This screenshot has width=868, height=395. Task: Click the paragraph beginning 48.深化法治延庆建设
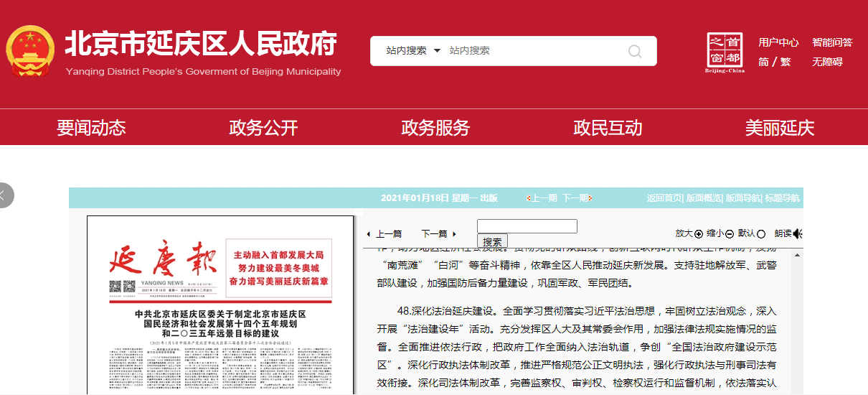click(576, 348)
